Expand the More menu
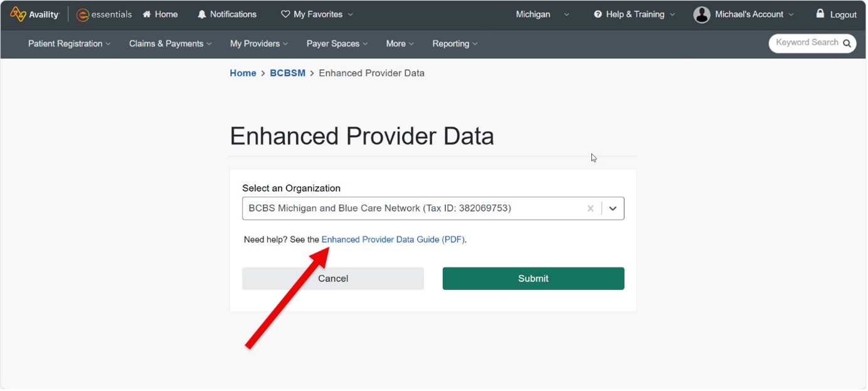868x391 pixels. [x=400, y=44]
